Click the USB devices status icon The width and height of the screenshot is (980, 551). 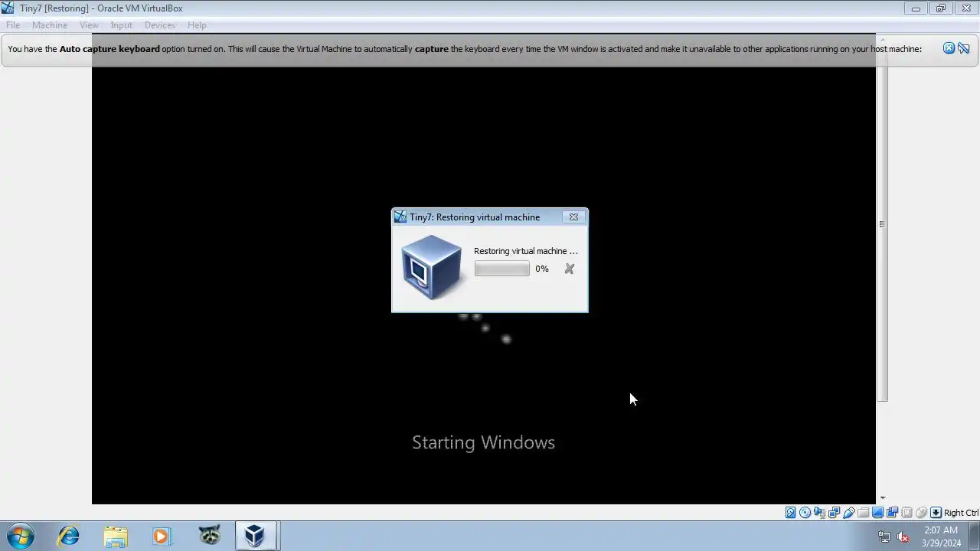coord(849,513)
